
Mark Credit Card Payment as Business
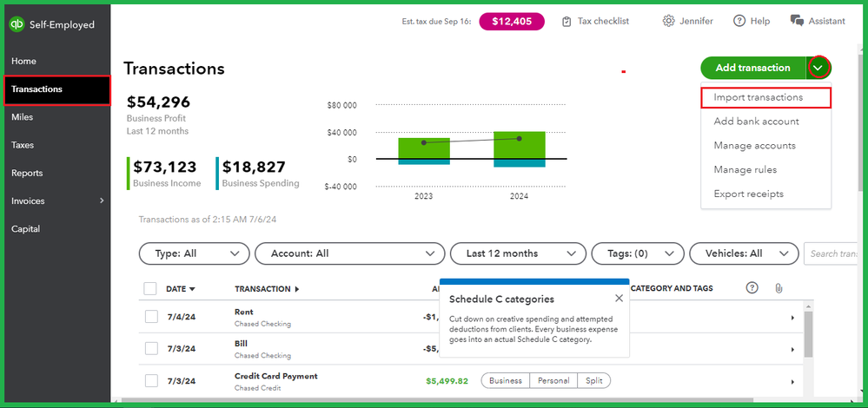pos(506,380)
